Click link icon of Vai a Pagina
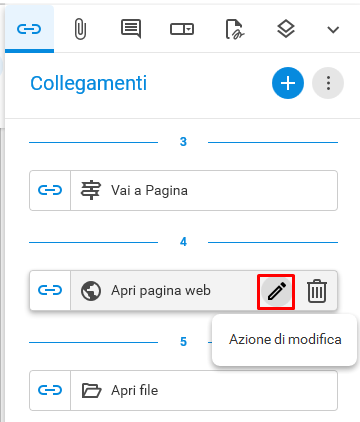360x422 pixels. (x=50, y=190)
